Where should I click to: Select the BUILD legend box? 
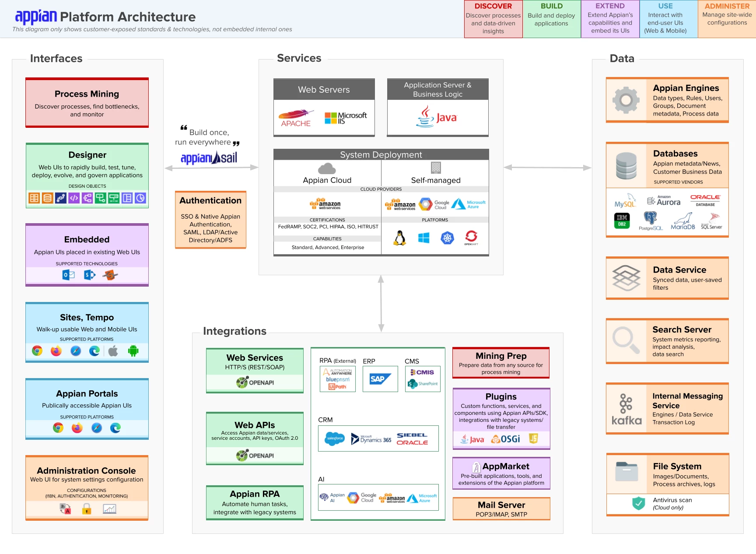coord(552,19)
